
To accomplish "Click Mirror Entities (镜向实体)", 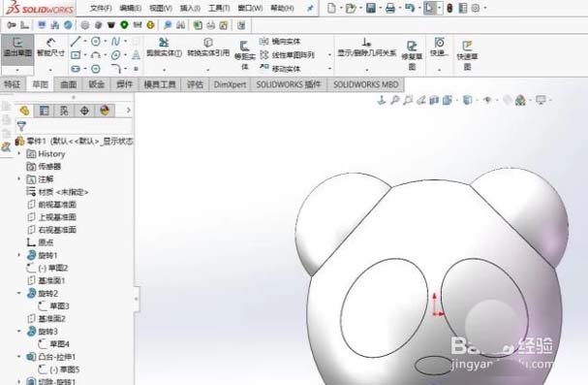I will (280, 42).
